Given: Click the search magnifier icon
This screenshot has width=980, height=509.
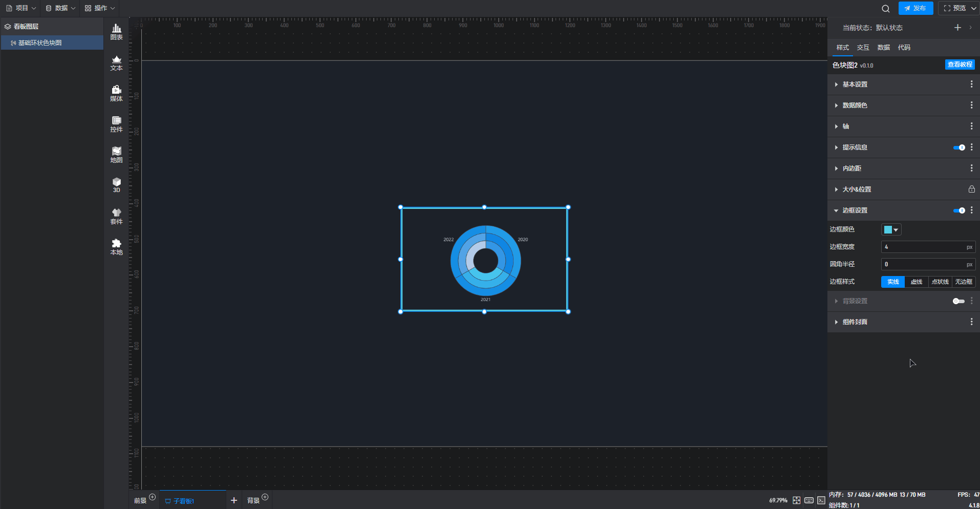Looking at the screenshot, I should 885,9.
